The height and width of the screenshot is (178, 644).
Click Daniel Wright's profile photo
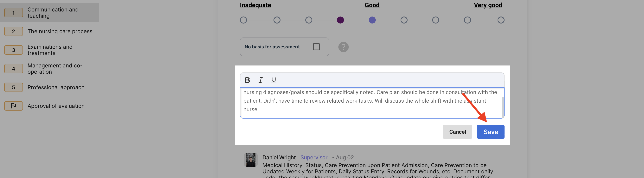point(250,160)
